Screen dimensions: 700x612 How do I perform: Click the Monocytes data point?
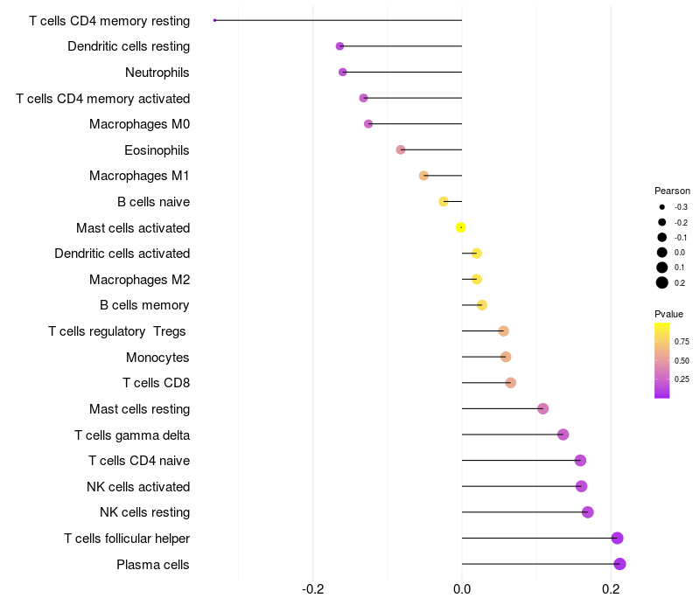click(x=506, y=357)
